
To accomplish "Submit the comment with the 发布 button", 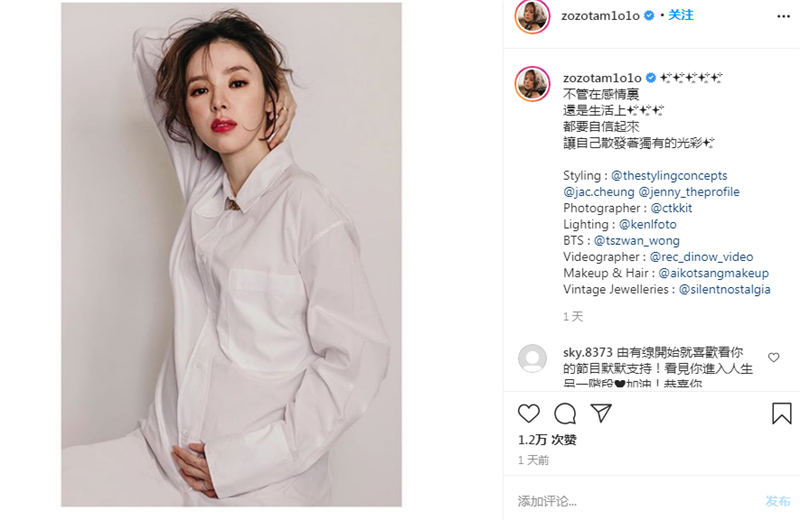I will [x=778, y=501].
